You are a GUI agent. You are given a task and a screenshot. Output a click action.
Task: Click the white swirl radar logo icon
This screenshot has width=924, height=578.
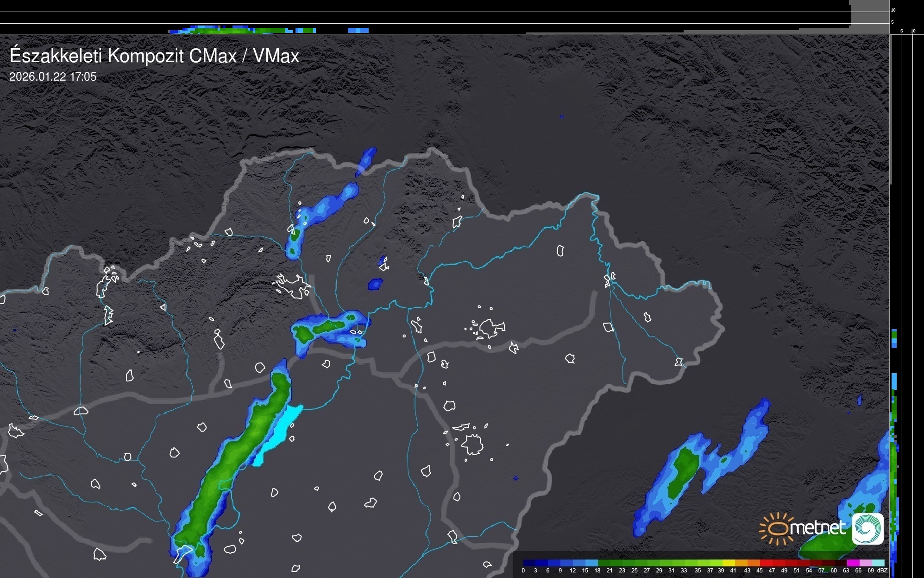867,528
